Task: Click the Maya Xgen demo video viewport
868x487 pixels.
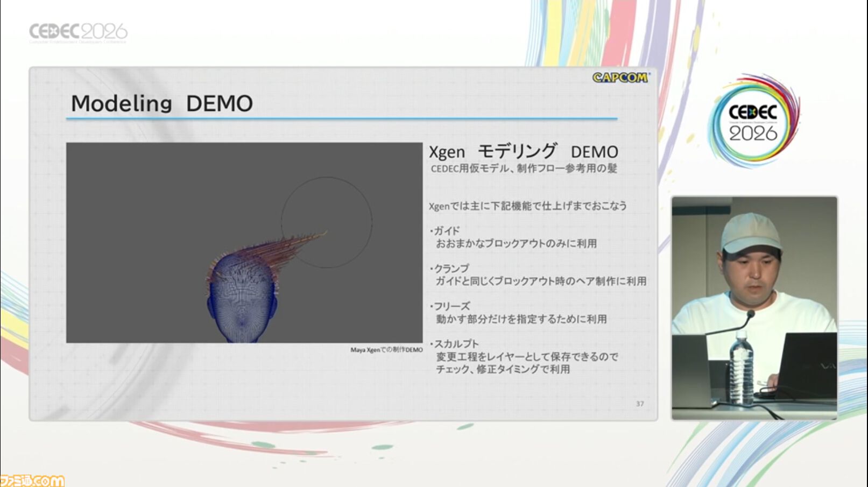Action: coord(244,243)
